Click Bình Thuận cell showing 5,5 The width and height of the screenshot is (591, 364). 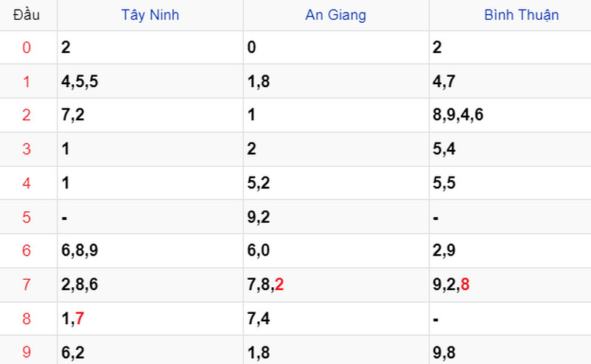pyautogui.click(x=444, y=184)
